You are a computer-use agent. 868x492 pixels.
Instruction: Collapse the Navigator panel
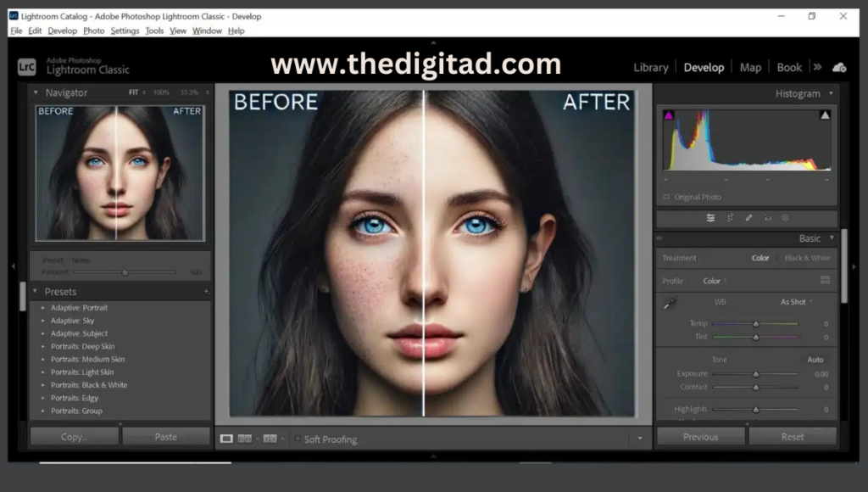(x=36, y=92)
